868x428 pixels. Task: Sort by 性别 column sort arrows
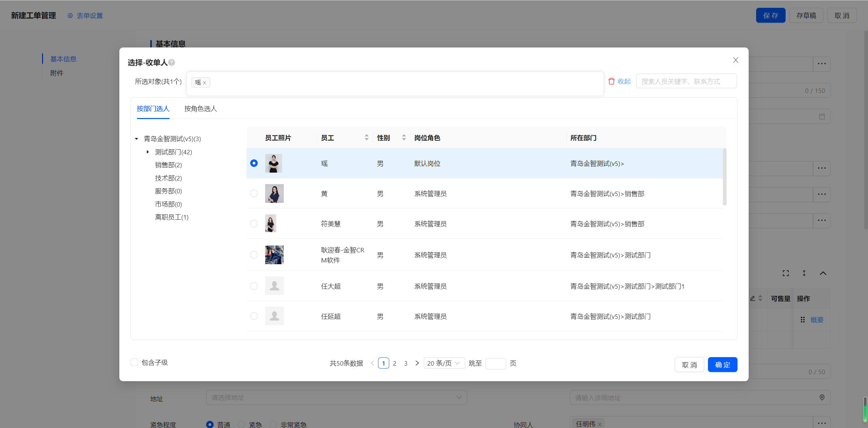[404, 138]
